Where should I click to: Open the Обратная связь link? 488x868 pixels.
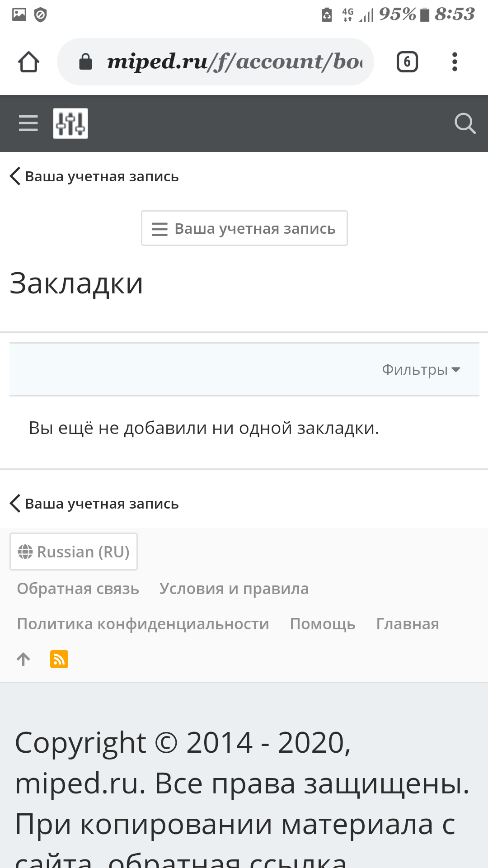78,589
